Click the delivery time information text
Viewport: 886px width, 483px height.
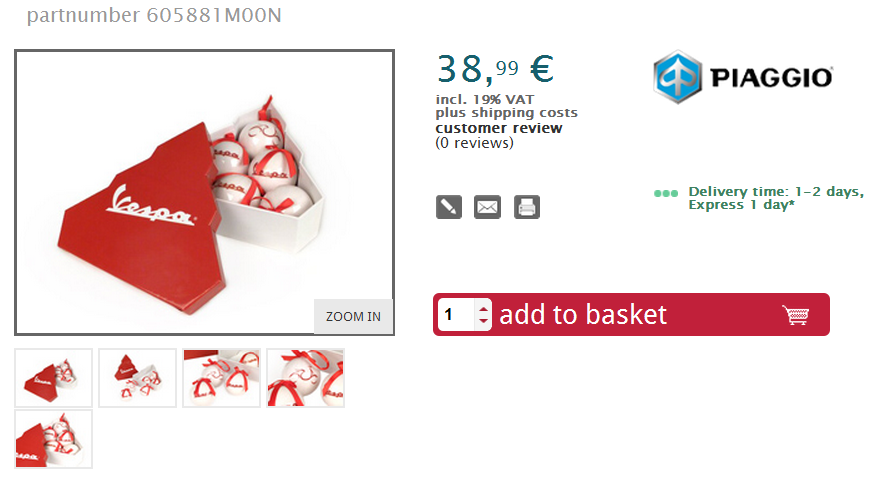click(776, 198)
